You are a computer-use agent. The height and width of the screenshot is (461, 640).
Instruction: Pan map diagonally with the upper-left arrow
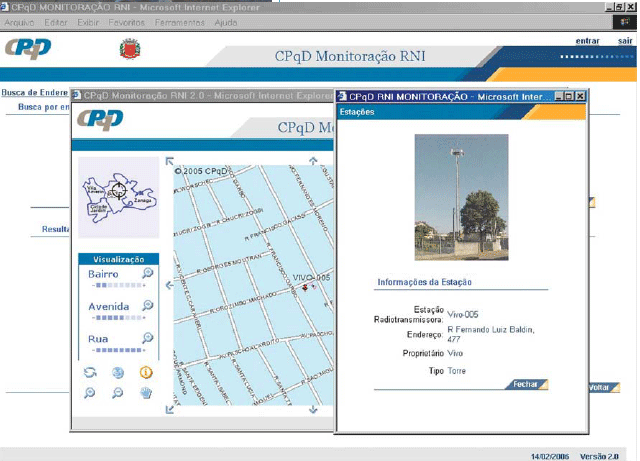point(169,161)
